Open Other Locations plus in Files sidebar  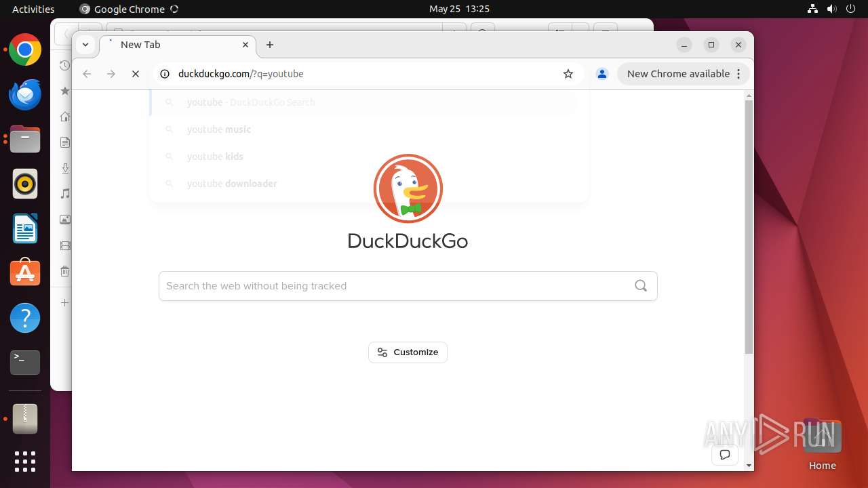pyautogui.click(x=65, y=302)
